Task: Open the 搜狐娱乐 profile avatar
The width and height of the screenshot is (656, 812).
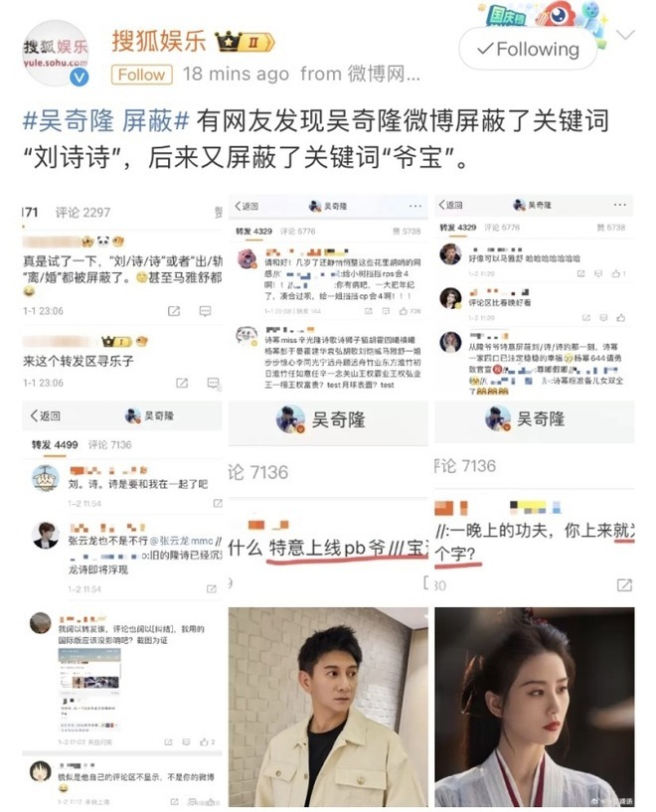Action: (56, 54)
